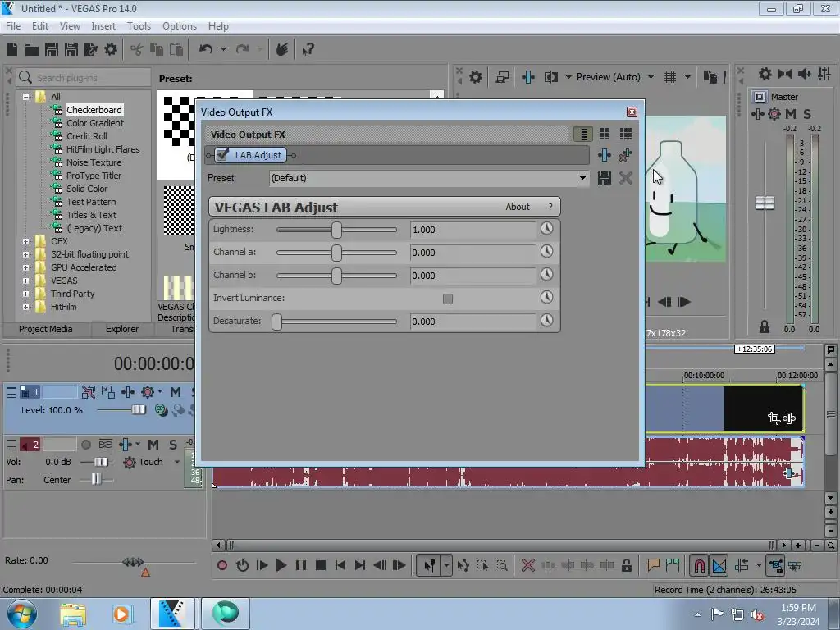Screen dimensions: 840x630
Task: Open the Preset dropdown in Video Output FX
Action: [582, 178]
